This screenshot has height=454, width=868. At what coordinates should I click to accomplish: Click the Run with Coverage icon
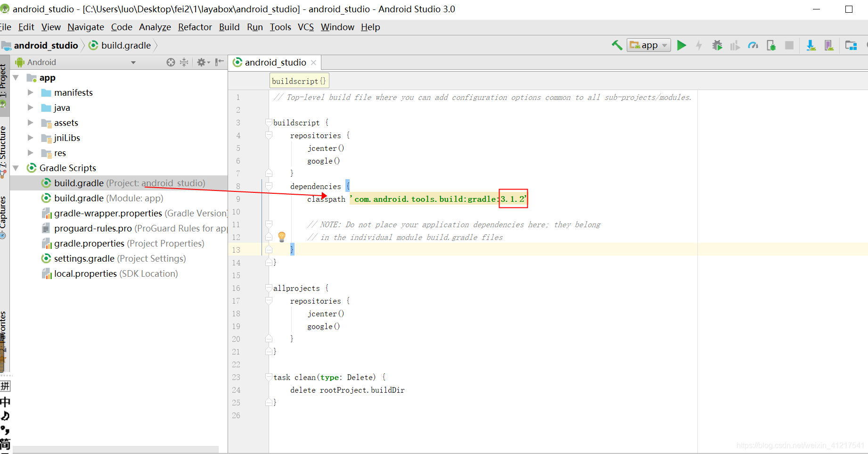tap(735, 45)
